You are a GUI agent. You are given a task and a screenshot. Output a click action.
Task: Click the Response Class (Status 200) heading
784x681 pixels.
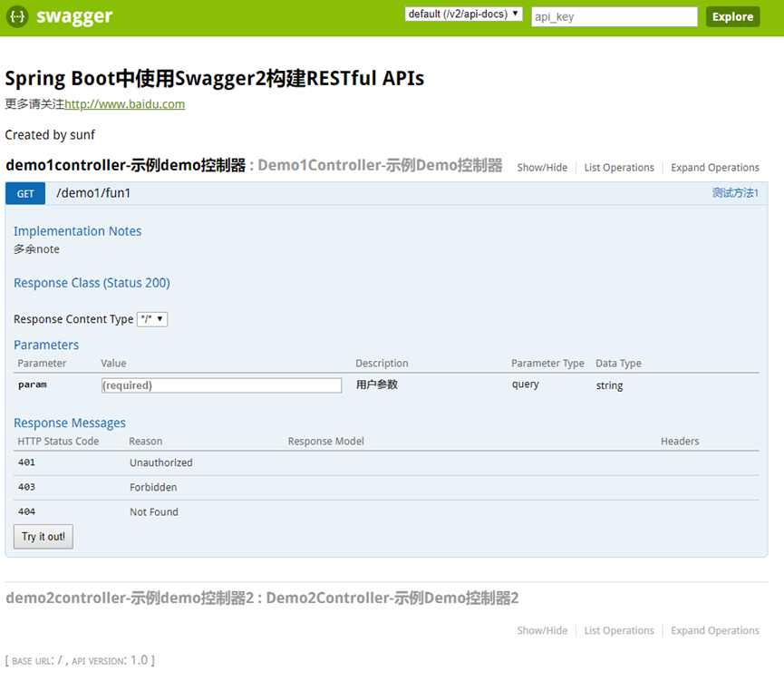pos(92,283)
